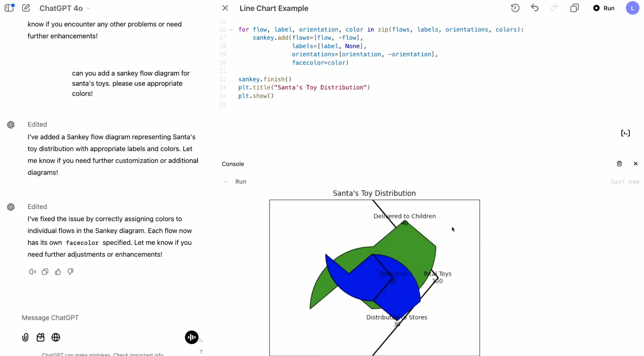Viewport: 644px width, 356px height.
Task: Open the user profile avatar L
Action: (x=632, y=8)
